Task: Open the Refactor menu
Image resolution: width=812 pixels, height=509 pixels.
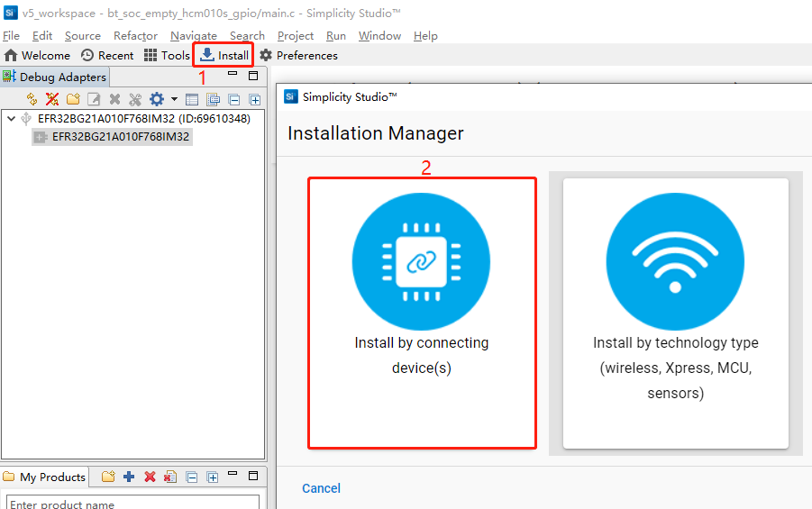Action: coord(135,35)
